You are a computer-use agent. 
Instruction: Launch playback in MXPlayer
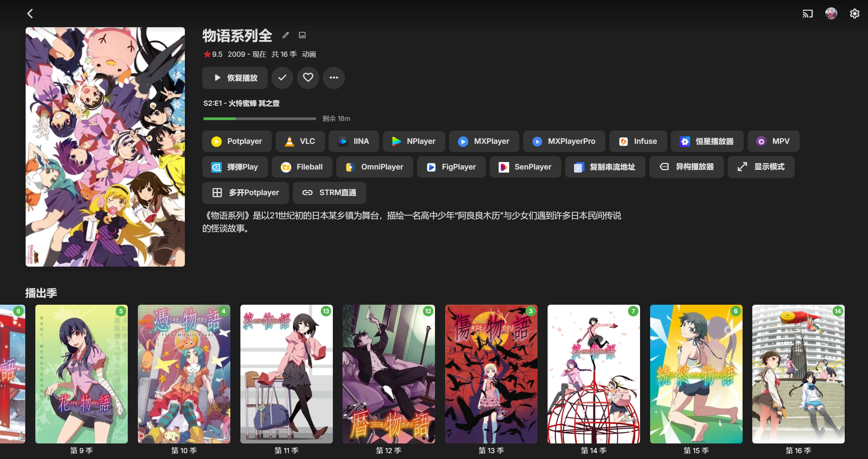[x=484, y=141]
